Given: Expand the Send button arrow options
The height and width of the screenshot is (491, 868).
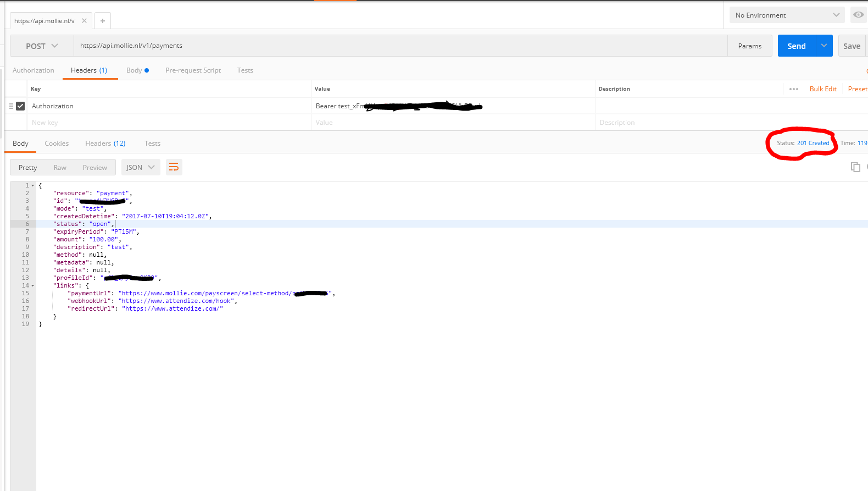Looking at the screenshot, I should [x=824, y=46].
